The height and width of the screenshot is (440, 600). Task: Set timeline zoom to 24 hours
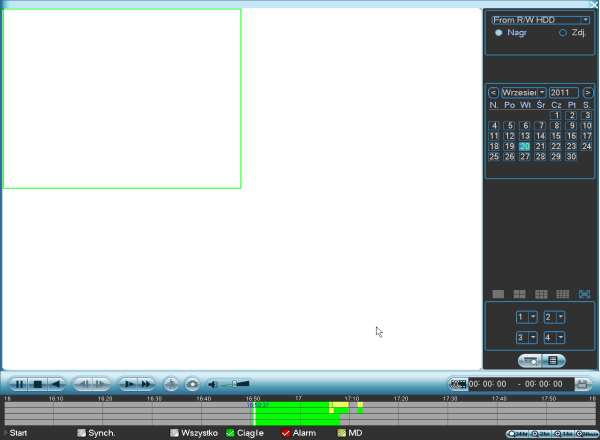tap(517, 434)
